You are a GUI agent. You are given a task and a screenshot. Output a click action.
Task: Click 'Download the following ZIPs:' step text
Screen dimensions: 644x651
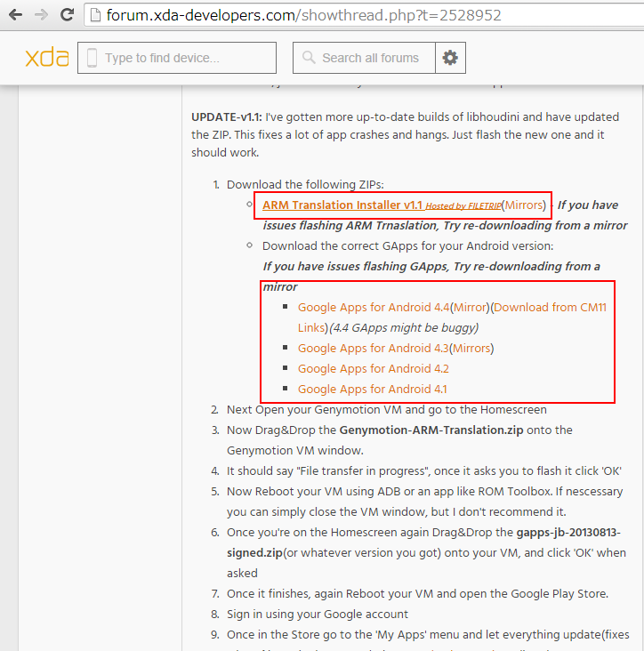coord(305,184)
